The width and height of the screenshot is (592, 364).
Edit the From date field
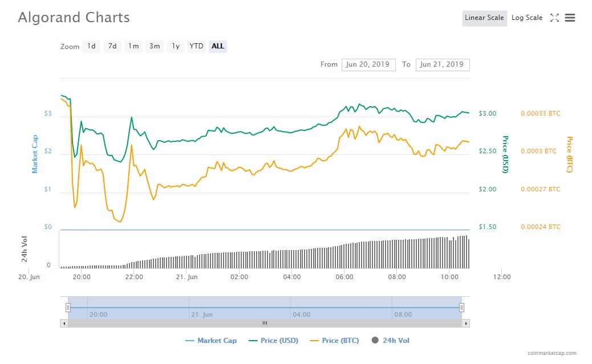(368, 64)
